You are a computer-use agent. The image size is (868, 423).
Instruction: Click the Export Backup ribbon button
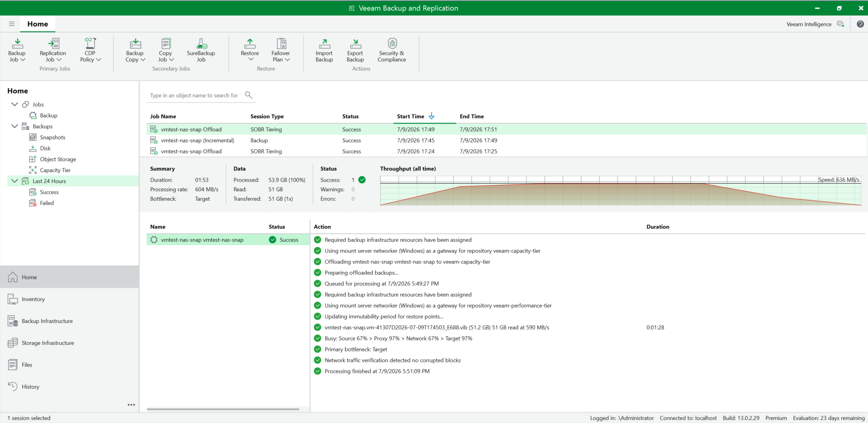[x=355, y=50]
